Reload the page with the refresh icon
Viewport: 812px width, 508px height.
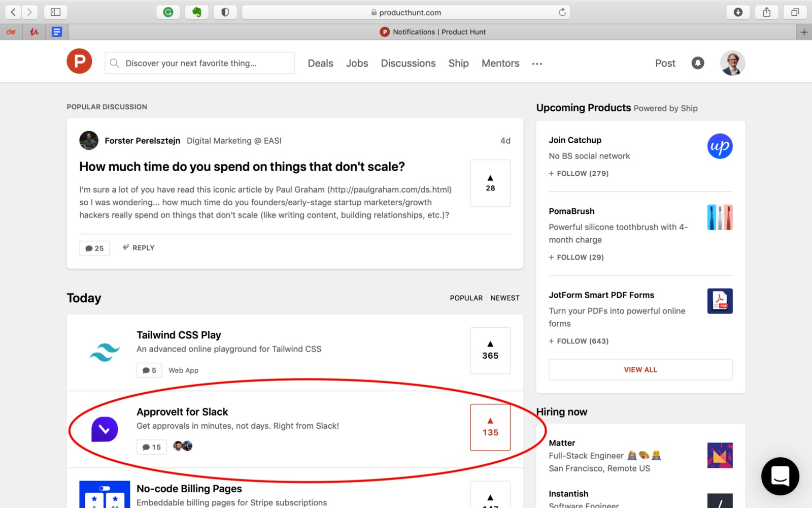[x=562, y=12]
